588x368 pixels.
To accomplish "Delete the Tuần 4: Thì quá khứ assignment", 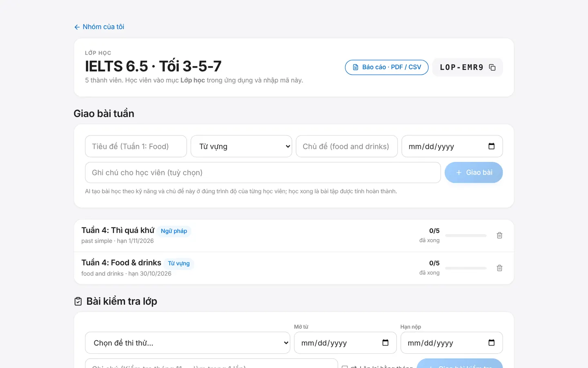I will click(x=499, y=236).
